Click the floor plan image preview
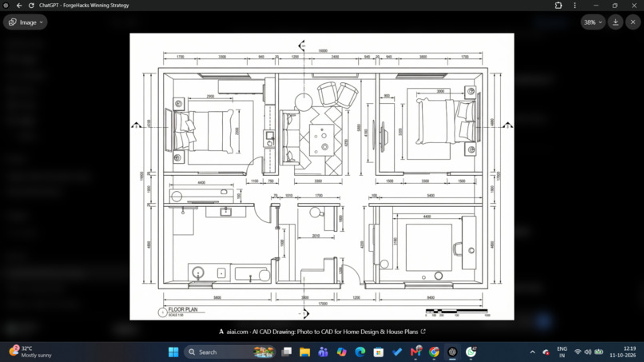The image size is (644, 362). point(321,177)
